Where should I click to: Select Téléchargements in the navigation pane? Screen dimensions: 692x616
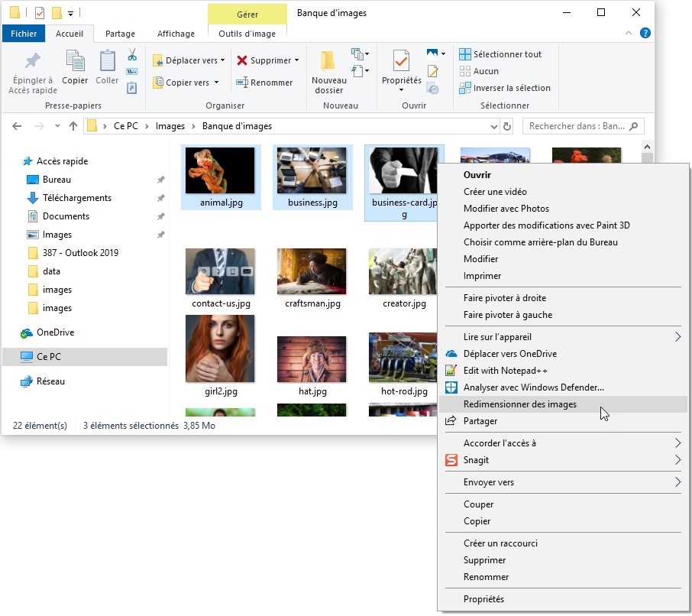[x=76, y=198]
